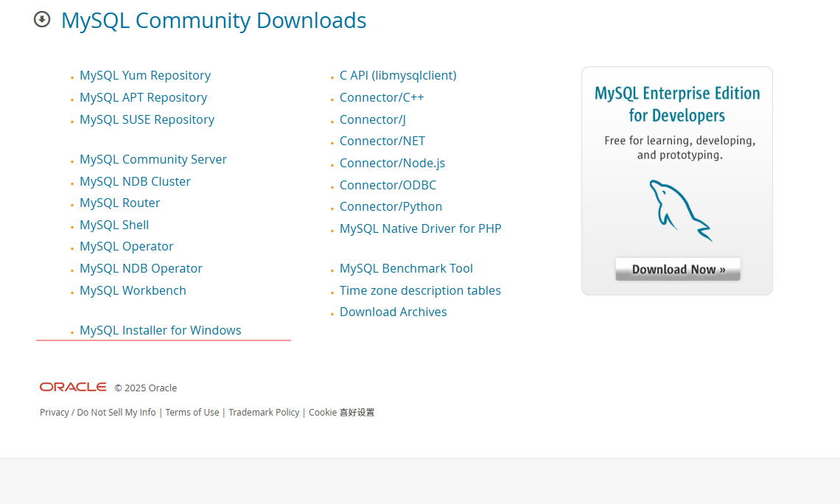
Task: Open the MySQL Community Downloads heading link
Action: pyautogui.click(x=213, y=21)
